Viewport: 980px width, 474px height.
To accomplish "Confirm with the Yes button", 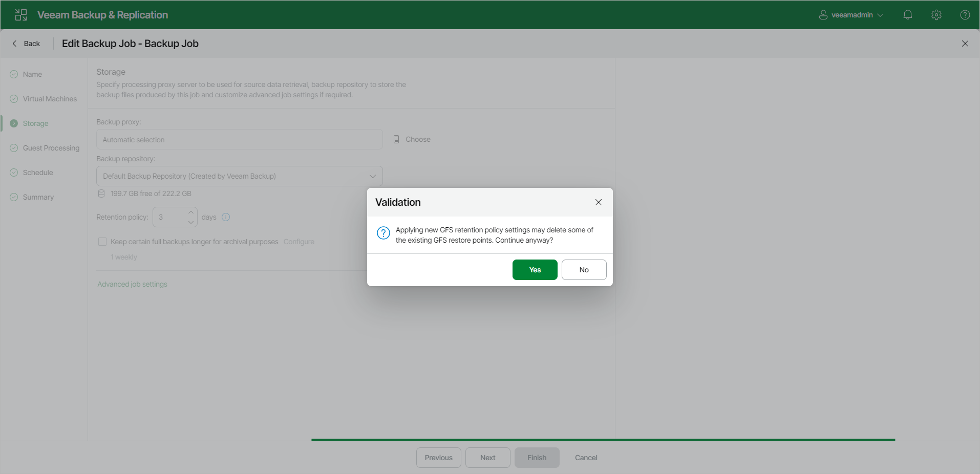I will (535, 270).
